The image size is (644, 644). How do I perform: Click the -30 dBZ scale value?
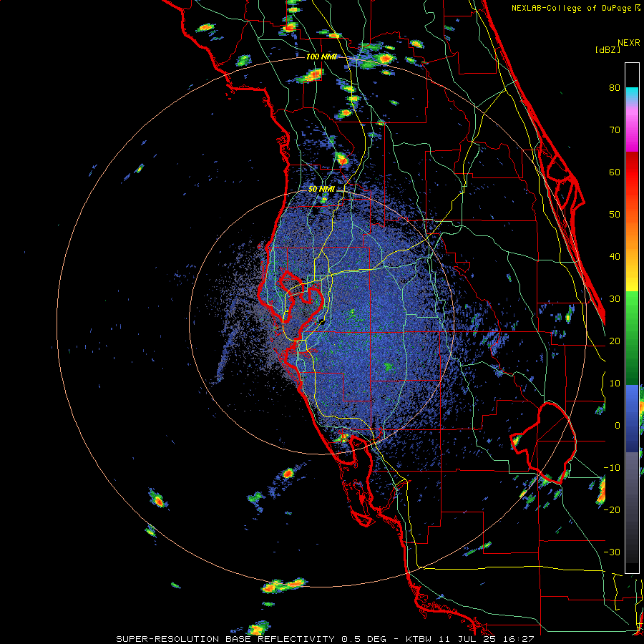click(x=612, y=552)
